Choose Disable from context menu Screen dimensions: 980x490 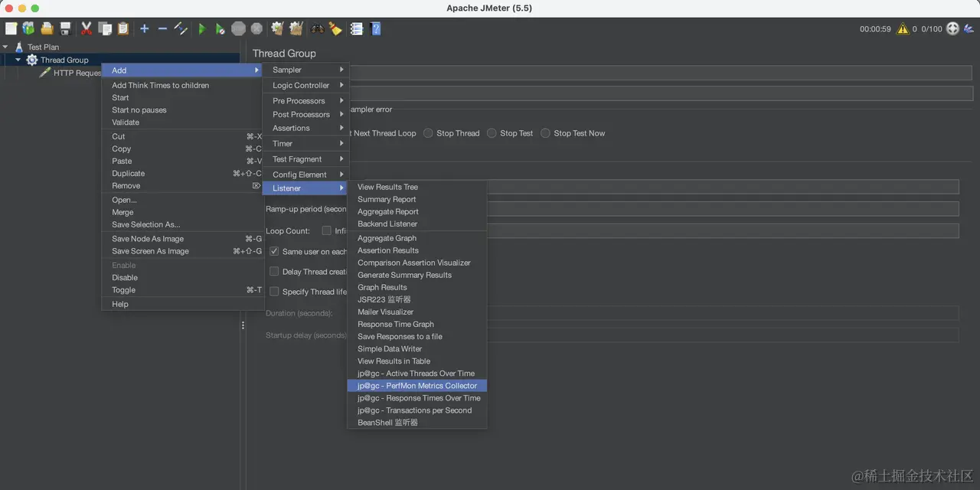[x=183, y=277]
